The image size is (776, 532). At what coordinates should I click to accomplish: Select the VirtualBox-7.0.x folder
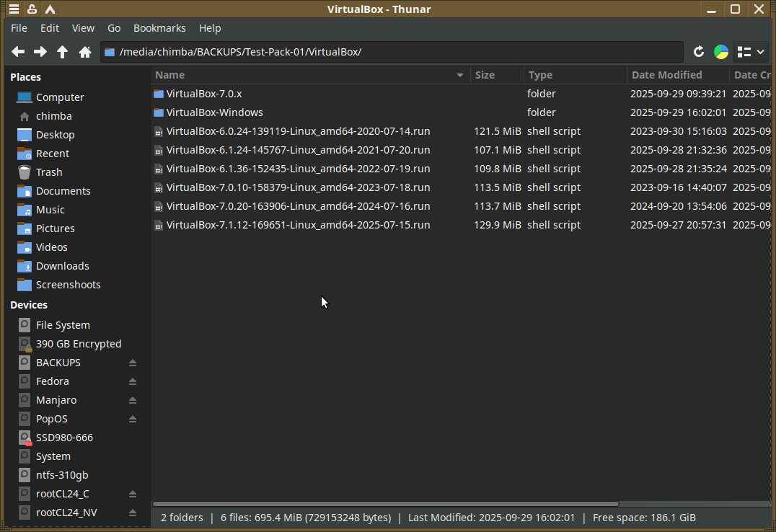204,94
